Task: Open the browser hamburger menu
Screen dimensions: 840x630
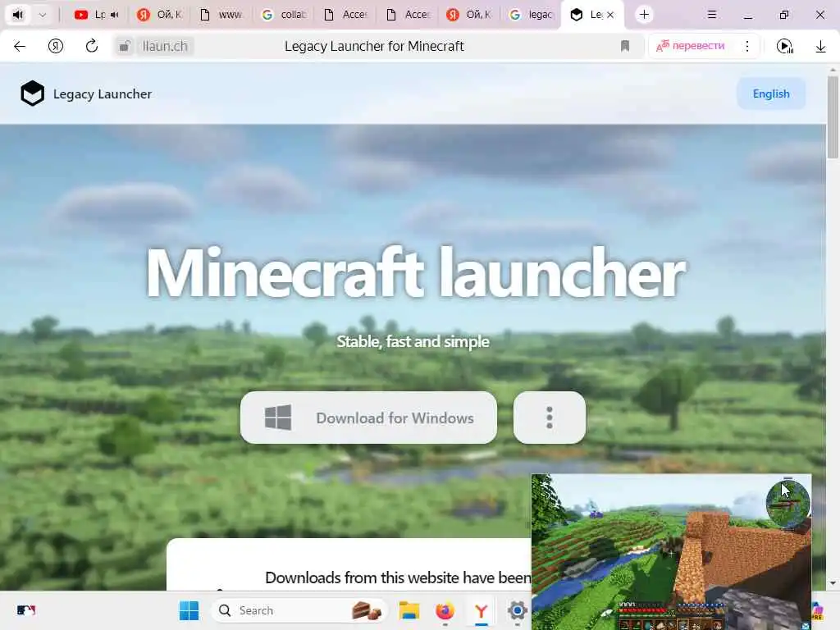Action: pos(712,15)
